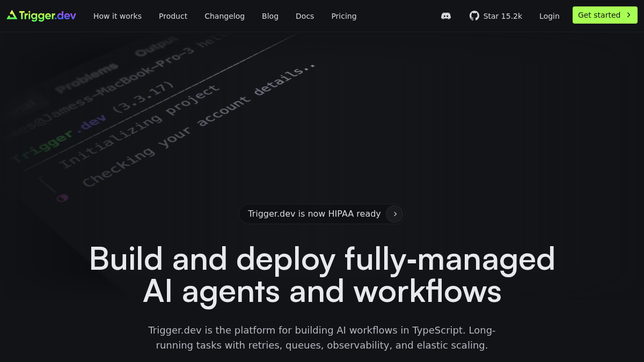Click the Login link

[x=549, y=16]
